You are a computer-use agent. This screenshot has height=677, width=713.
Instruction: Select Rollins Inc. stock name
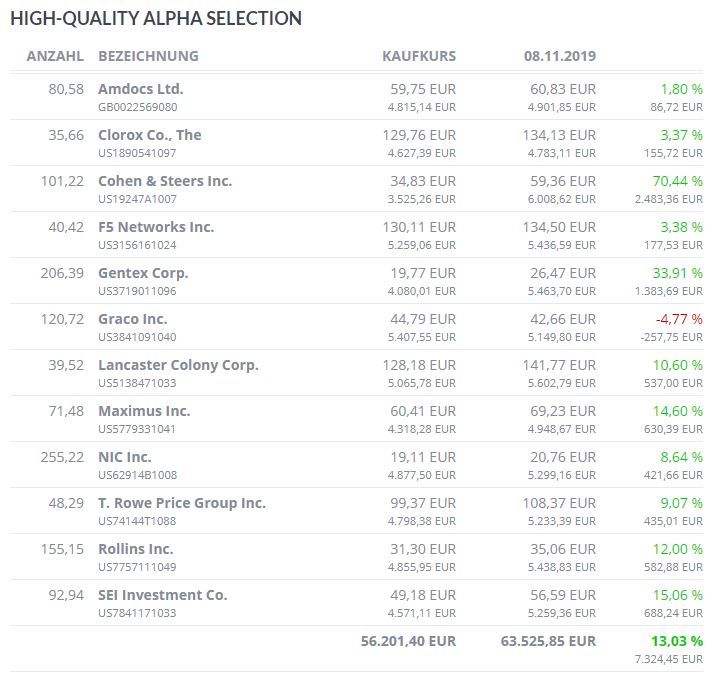(x=136, y=549)
